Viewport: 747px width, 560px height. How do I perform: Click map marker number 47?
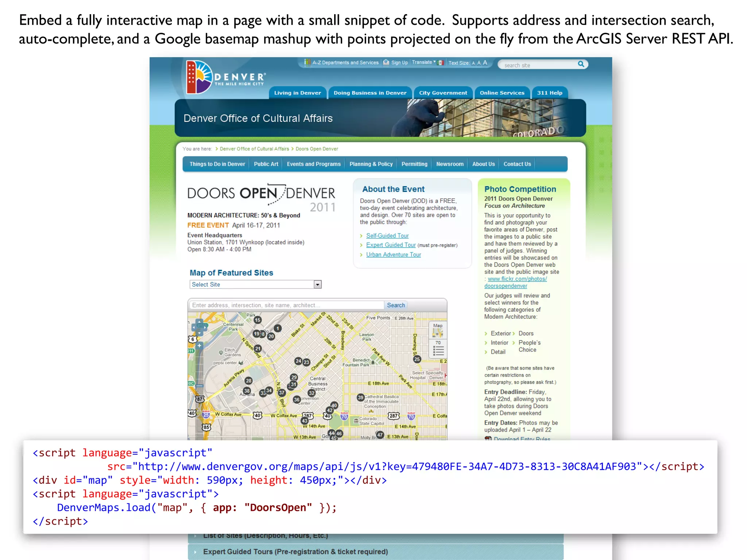coord(380,435)
